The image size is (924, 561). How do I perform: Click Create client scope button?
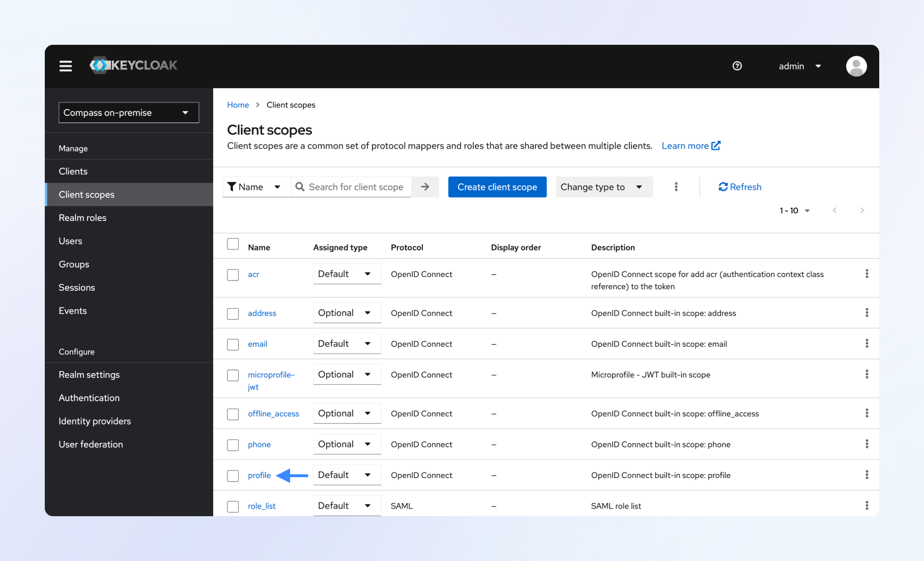[497, 187]
